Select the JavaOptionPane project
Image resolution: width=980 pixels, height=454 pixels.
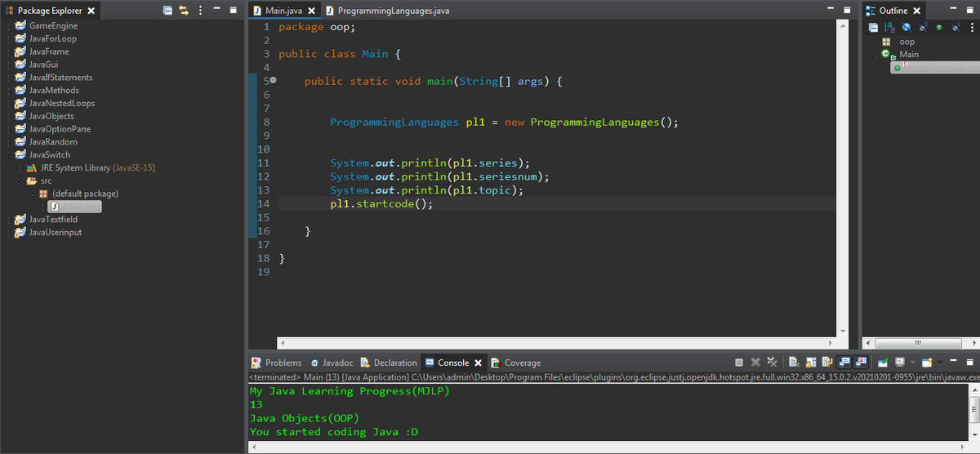pos(60,129)
